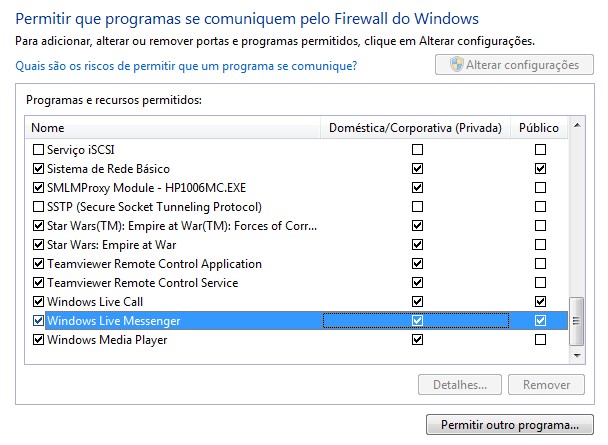The height and width of the screenshot is (445, 608).
Task: Sort list by the Nome column header
Action: 170,128
